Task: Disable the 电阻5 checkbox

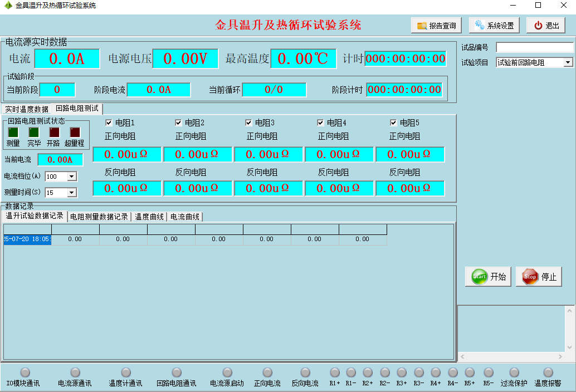Action: tap(393, 123)
